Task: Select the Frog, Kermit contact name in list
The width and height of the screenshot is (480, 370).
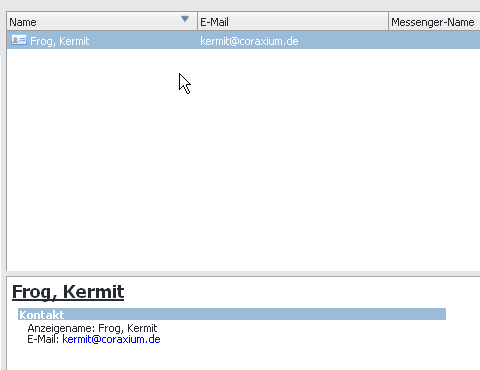Action: click(x=60, y=41)
